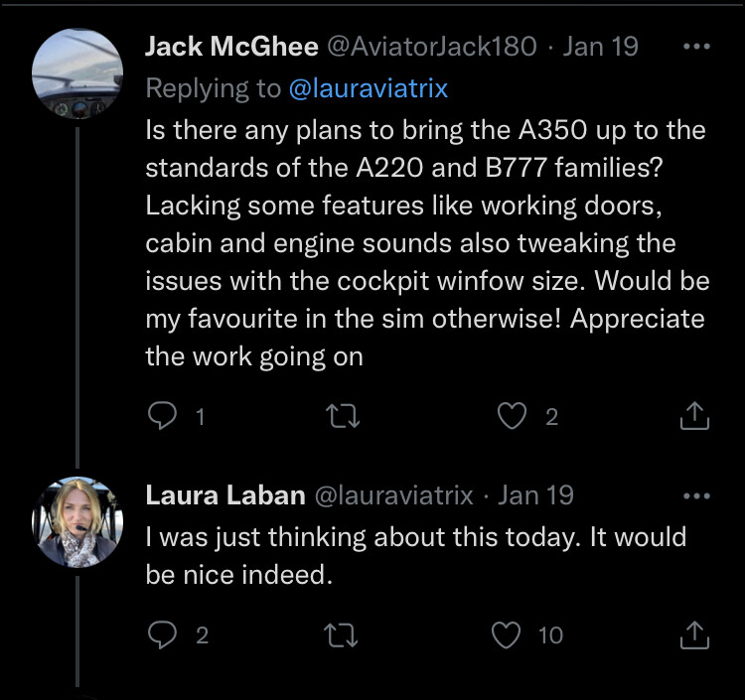
Task: Open Laura's @lauraviatrix handle beside her name
Action: 393,494
